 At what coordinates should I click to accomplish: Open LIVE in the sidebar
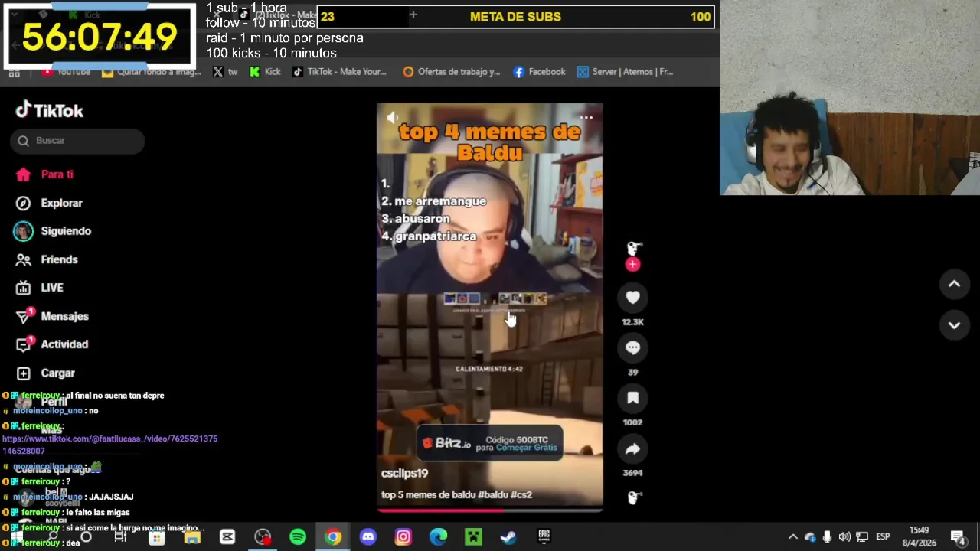pos(41,288)
